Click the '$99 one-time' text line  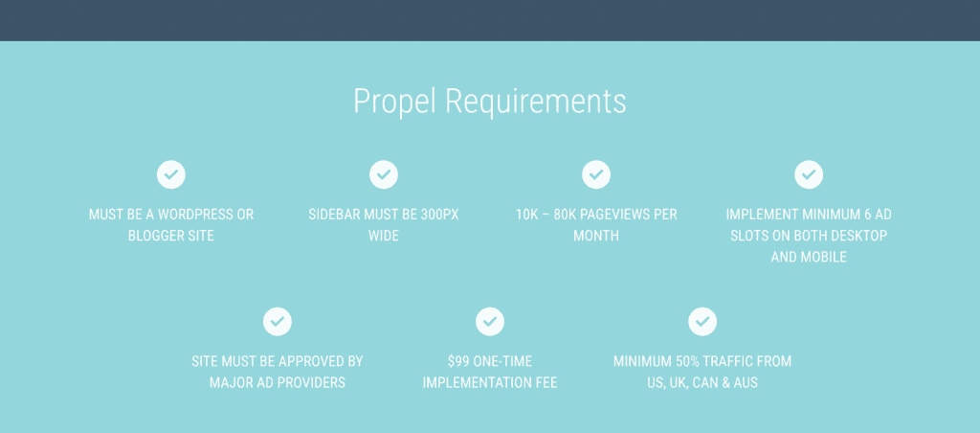(490, 362)
